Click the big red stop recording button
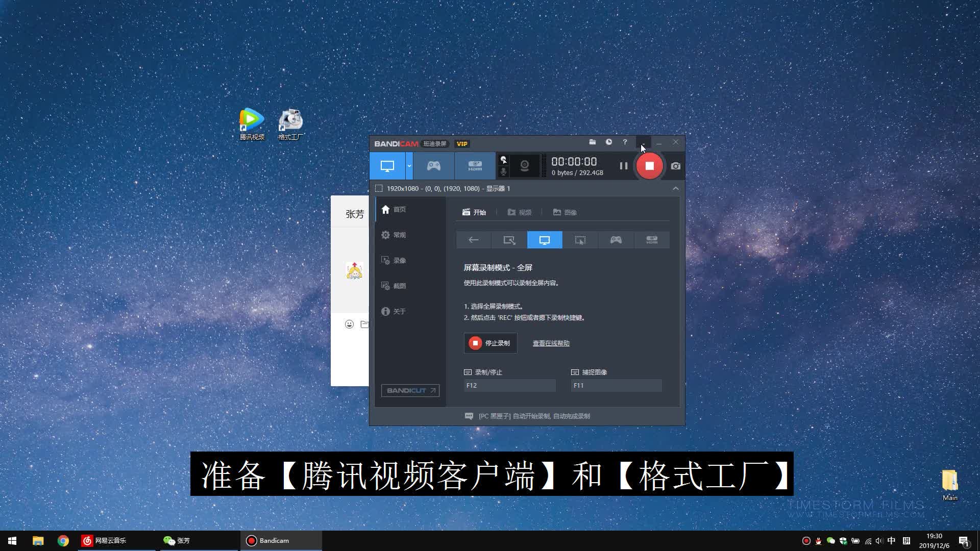 (x=649, y=166)
